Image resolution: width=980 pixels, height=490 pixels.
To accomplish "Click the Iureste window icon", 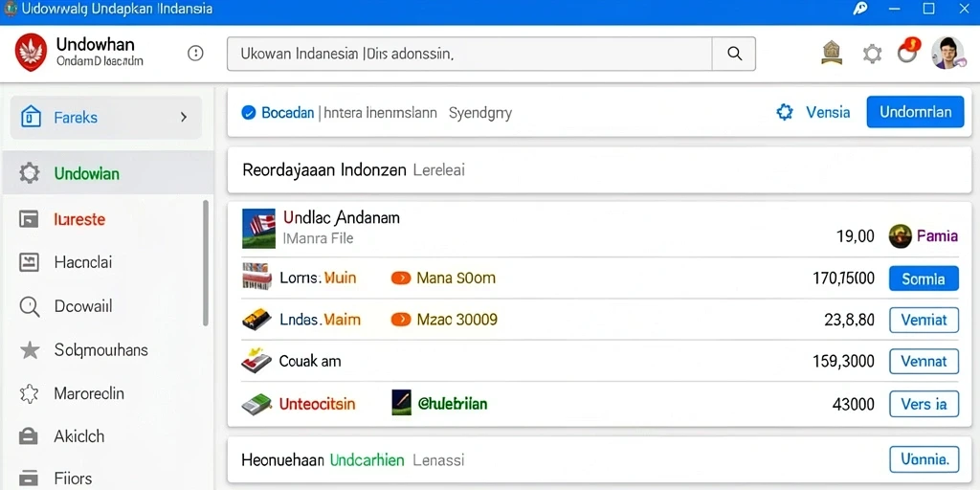I will click(x=30, y=219).
